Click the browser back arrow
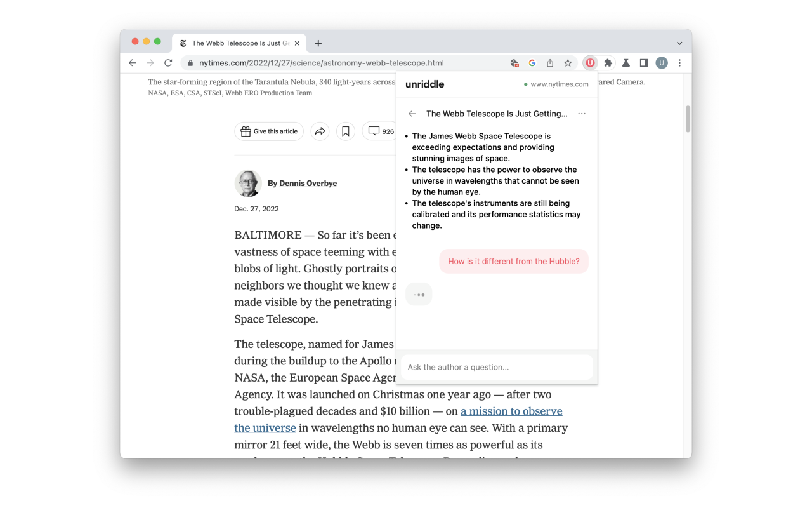Viewport: 812px width, 508px height. [x=132, y=63]
